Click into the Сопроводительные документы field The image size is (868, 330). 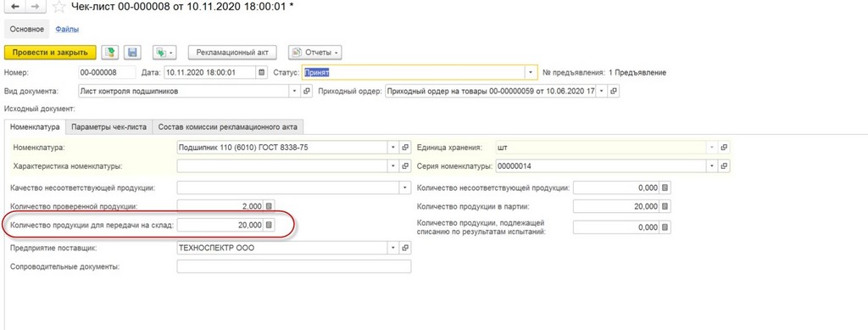294,266
